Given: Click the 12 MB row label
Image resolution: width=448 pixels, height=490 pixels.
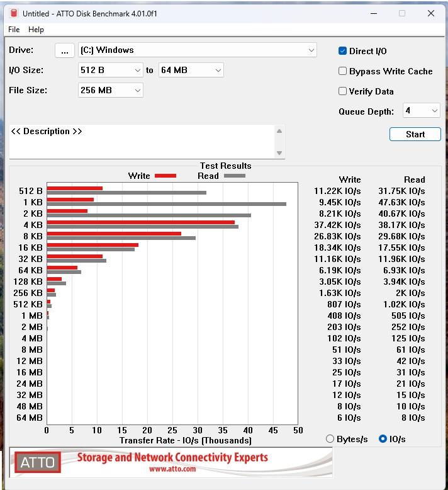Looking at the screenshot, I should pyautogui.click(x=30, y=361).
